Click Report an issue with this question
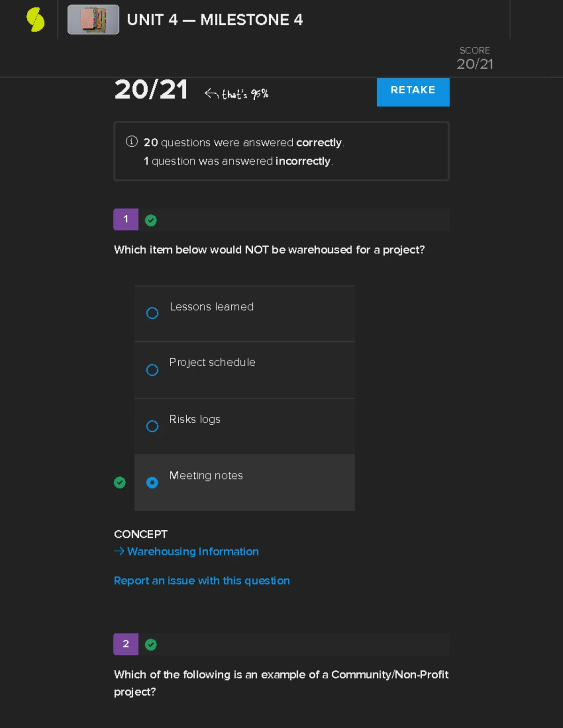This screenshot has height=728, width=563. tap(202, 581)
